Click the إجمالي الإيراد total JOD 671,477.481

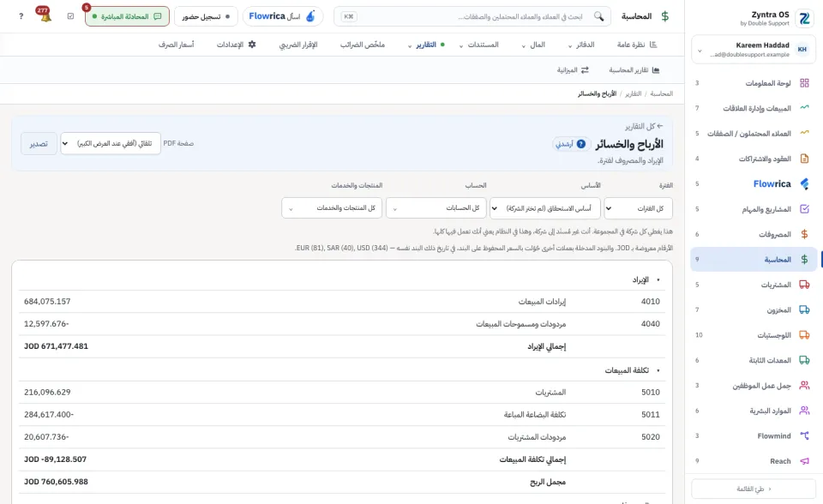[57, 346]
